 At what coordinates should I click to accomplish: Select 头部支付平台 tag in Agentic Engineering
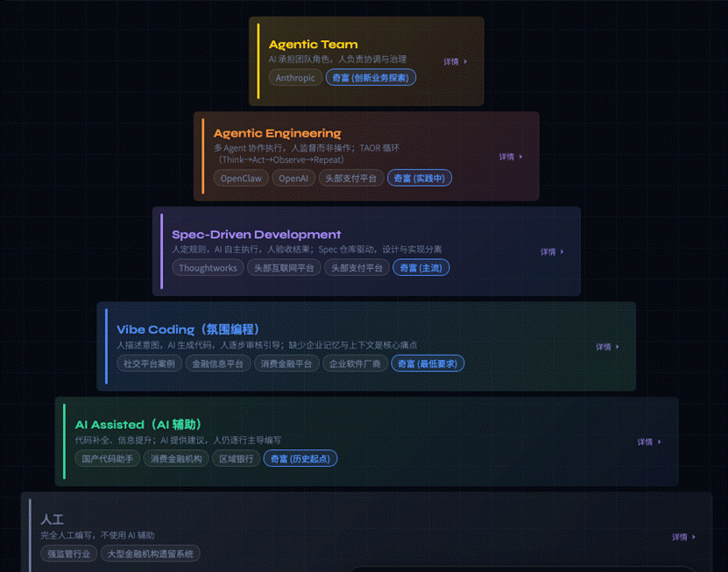pos(351,179)
